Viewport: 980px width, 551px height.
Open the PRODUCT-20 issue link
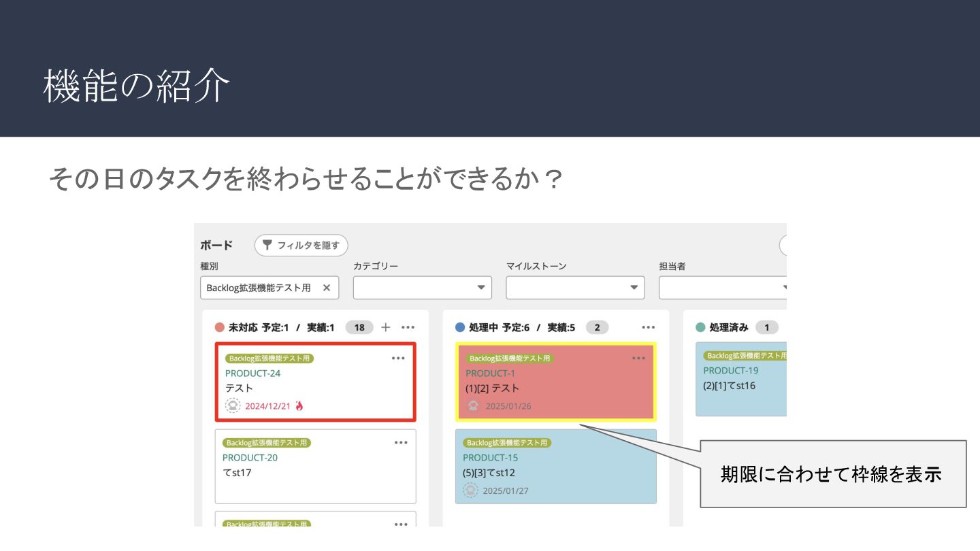point(250,458)
